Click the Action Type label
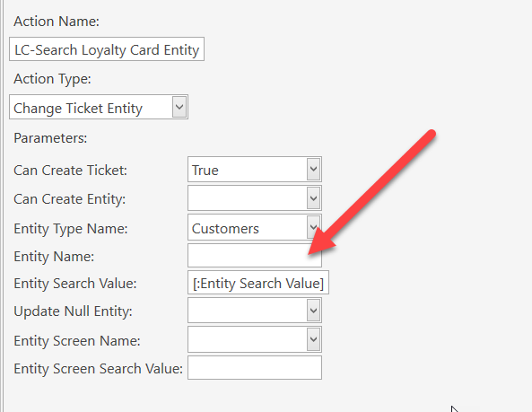Screen dimensions: 532x412 (x=52, y=79)
